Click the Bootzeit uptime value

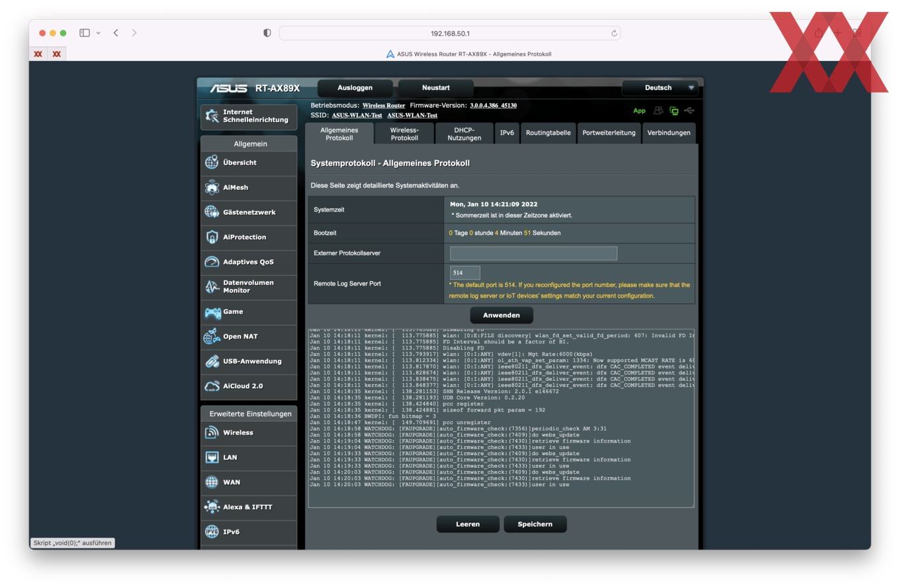(505, 233)
